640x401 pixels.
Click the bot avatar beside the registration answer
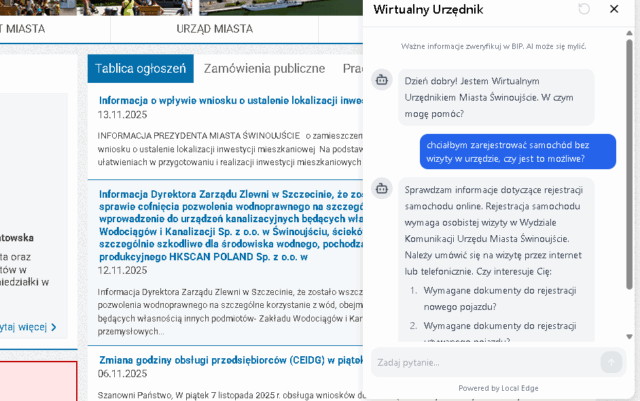click(381, 188)
